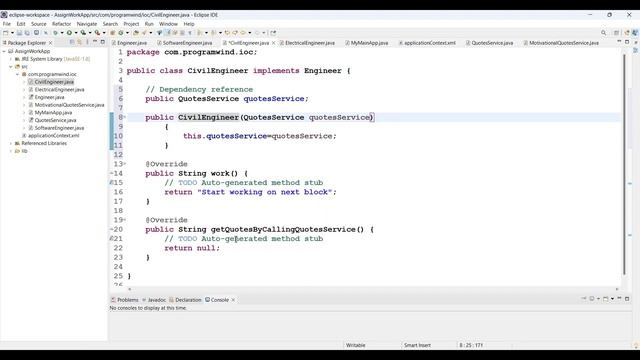This screenshot has width=640, height=360.
Task: Click the Pin Editor toolbar icon
Action: coord(273,33)
